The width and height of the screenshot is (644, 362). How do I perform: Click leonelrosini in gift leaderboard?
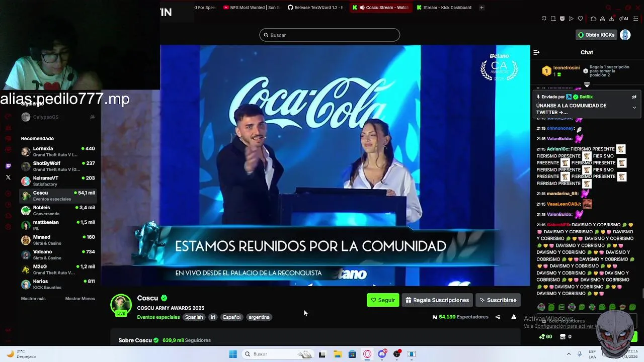tap(567, 68)
